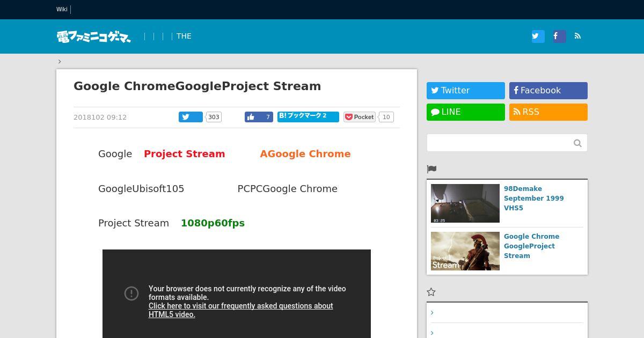Image resolution: width=644 pixels, height=338 pixels.
Task: Like the article with thumbs-up button
Action: click(x=259, y=117)
